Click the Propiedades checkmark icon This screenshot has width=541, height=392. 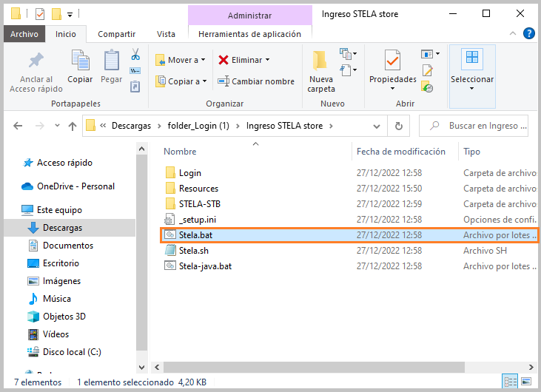[x=393, y=61]
